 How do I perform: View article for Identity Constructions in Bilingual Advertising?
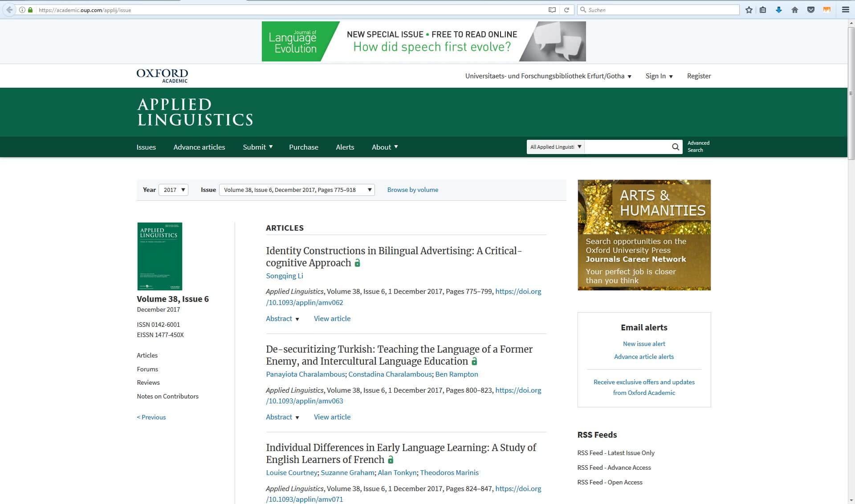click(x=332, y=318)
